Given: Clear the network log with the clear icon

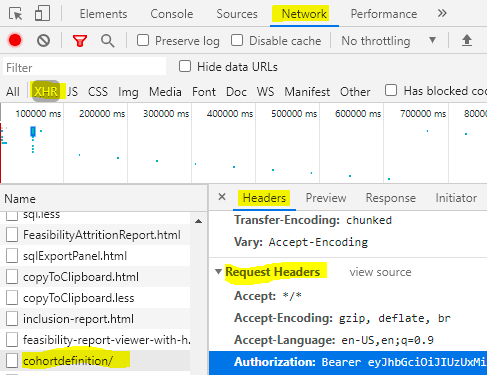Looking at the screenshot, I should (43, 41).
